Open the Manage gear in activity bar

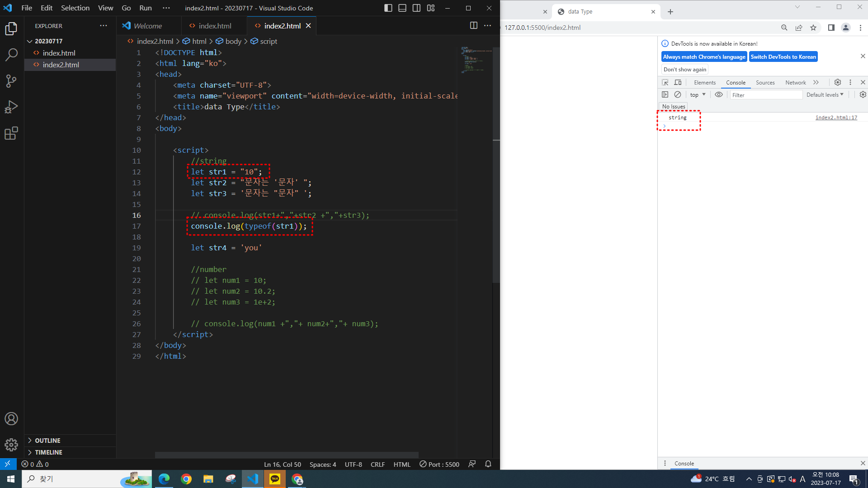click(x=11, y=445)
